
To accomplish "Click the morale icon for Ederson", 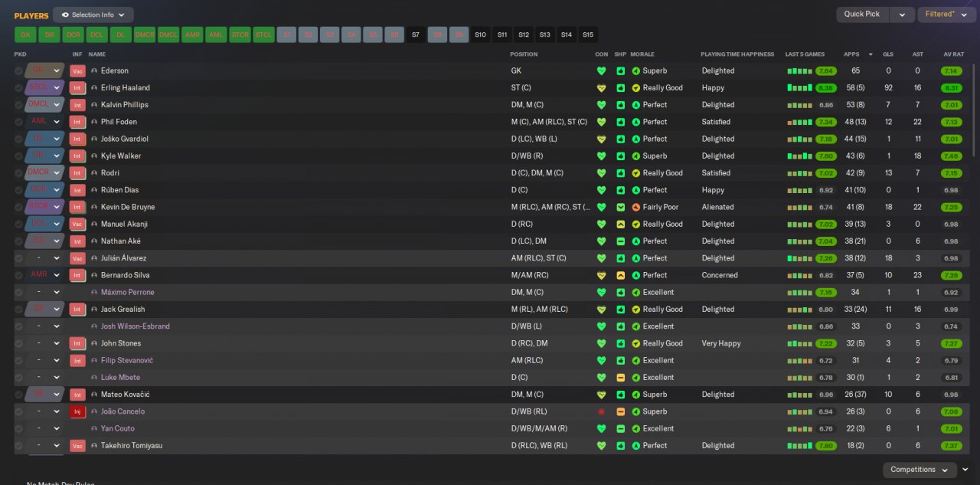I will click(635, 70).
